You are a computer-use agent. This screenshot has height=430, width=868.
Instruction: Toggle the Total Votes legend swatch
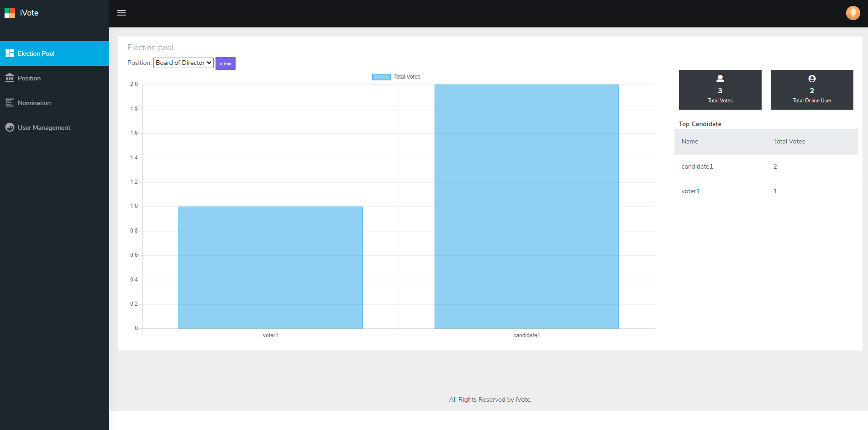tap(381, 77)
